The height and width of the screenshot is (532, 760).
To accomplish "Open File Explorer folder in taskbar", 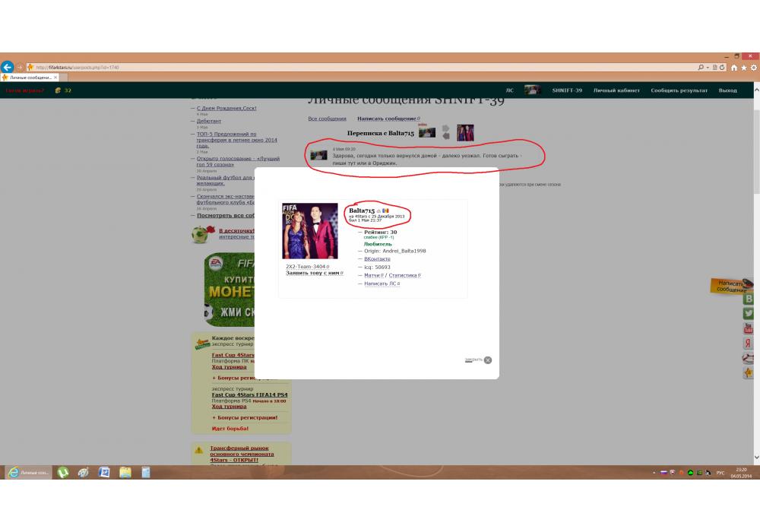I will point(125,473).
